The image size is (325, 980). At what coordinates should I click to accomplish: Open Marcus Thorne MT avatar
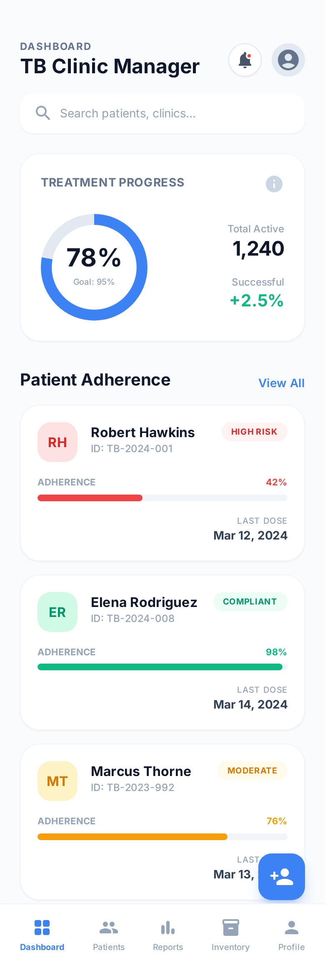pyautogui.click(x=57, y=781)
